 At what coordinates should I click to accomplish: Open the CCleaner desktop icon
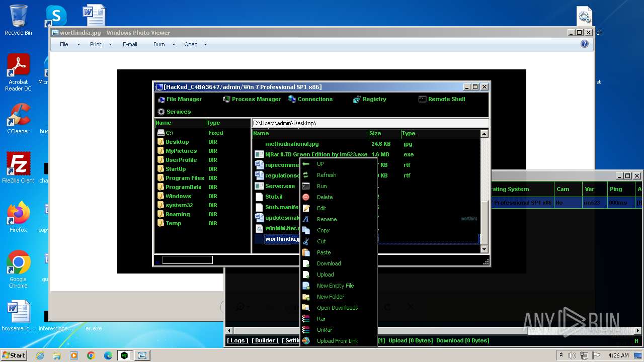tap(18, 119)
